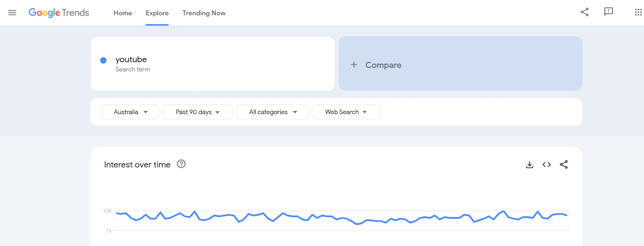Share the page via header share icon
Screen dimensions: 644x246
click(x=585, y=12)
